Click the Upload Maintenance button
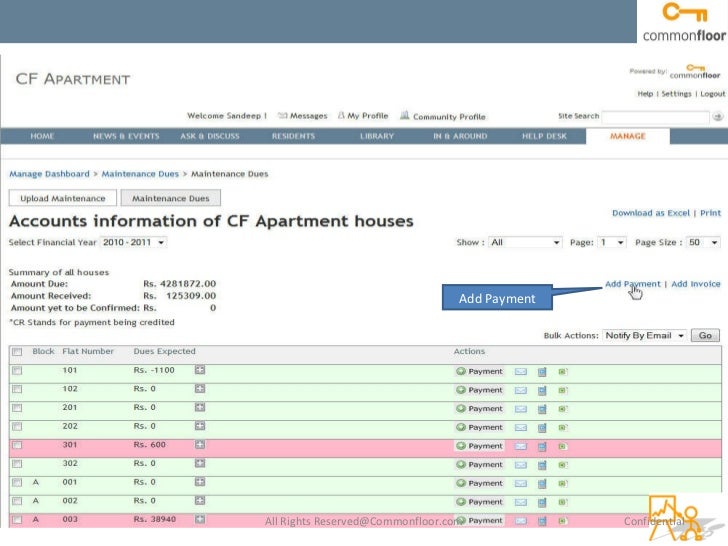 pos(63,198)
